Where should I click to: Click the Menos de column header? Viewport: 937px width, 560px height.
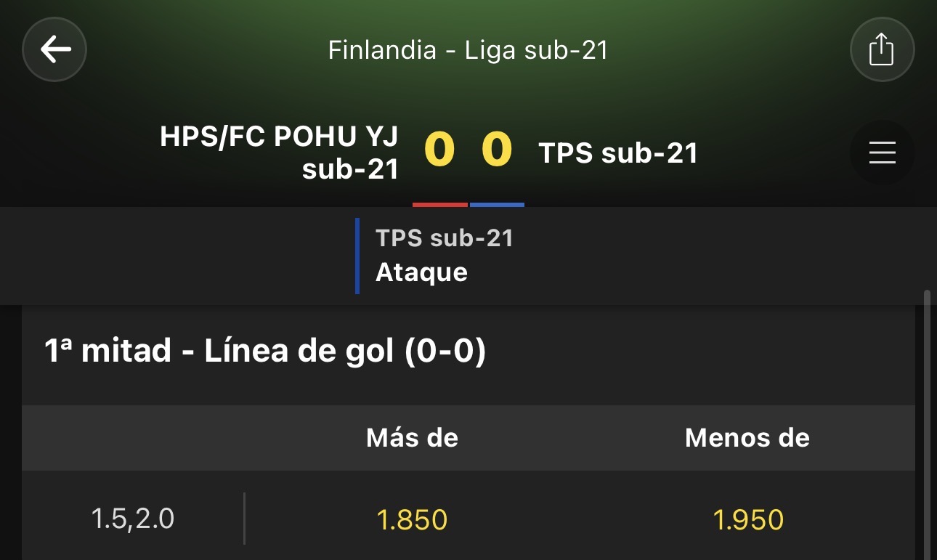tap(747, 437)
